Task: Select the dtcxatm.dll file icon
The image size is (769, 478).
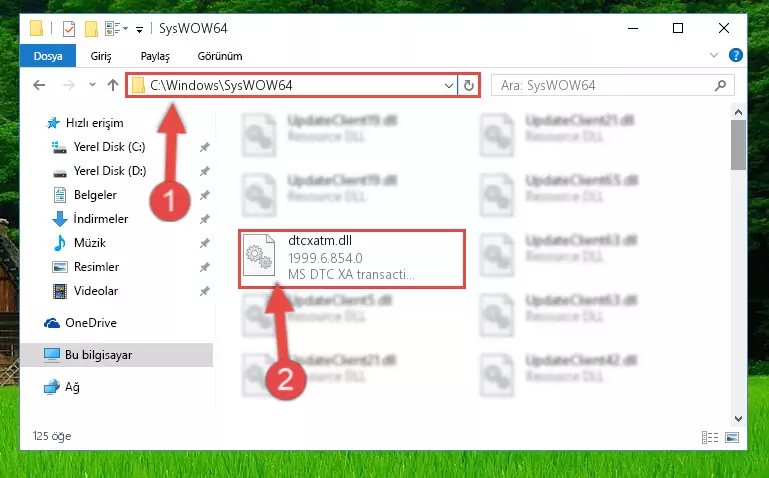Action: click(259, 255)
